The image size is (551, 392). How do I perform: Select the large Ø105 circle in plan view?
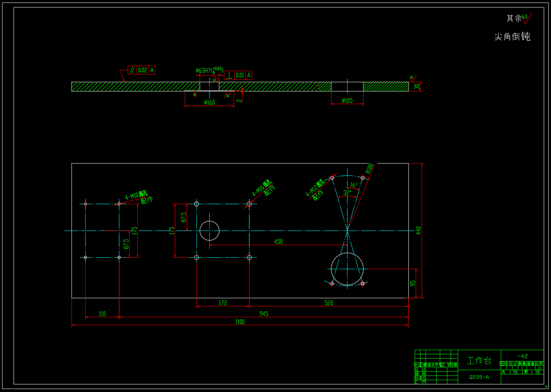point(347,269)
